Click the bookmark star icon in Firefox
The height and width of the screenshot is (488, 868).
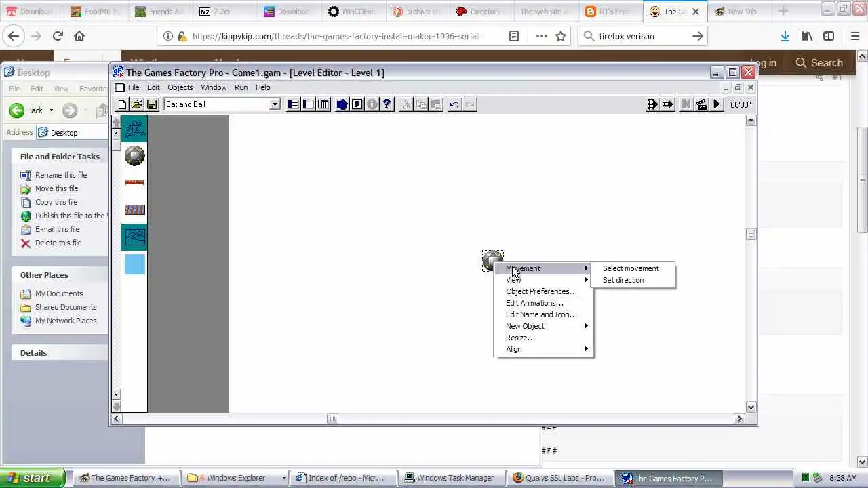pos(561,36)
